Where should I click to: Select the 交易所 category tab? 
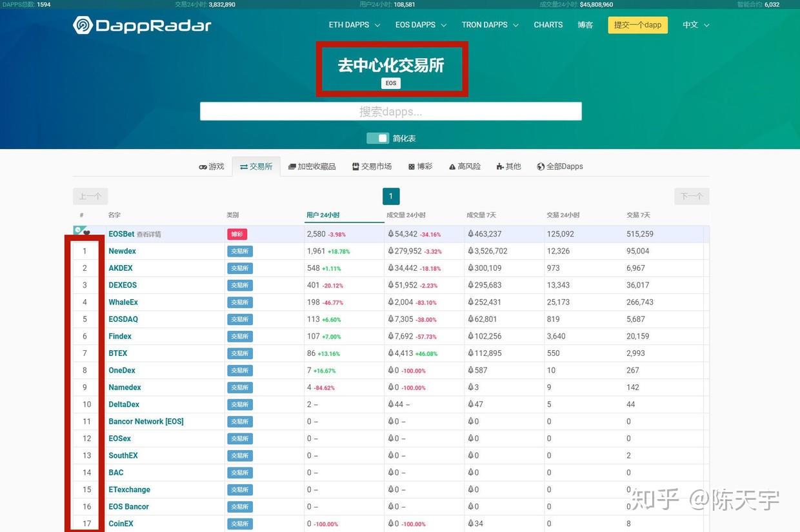coord(256,166)
